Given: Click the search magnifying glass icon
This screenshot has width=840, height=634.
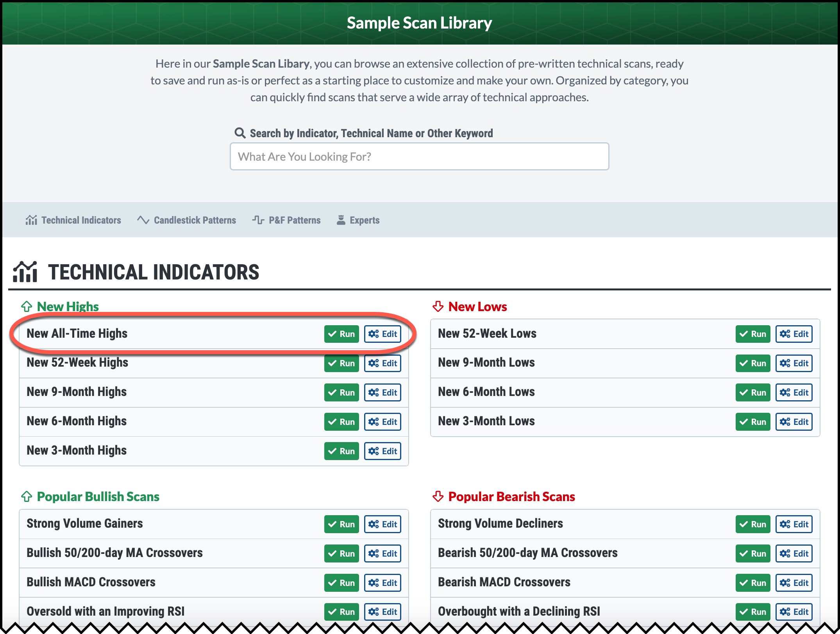Looking at the screenshot, I should coord(240,133).
